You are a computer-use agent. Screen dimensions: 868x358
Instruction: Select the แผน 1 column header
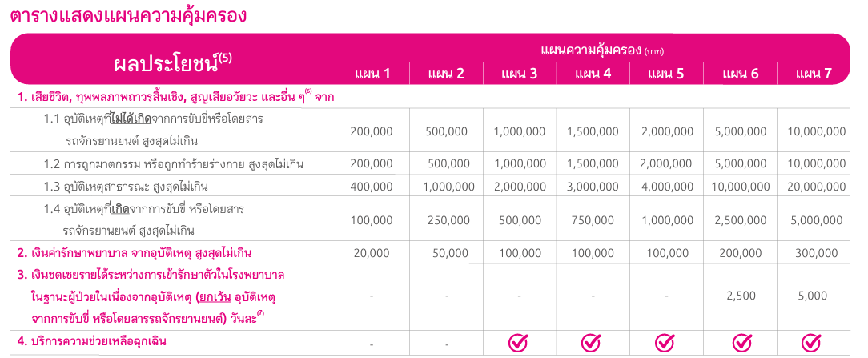click(372, 74)
